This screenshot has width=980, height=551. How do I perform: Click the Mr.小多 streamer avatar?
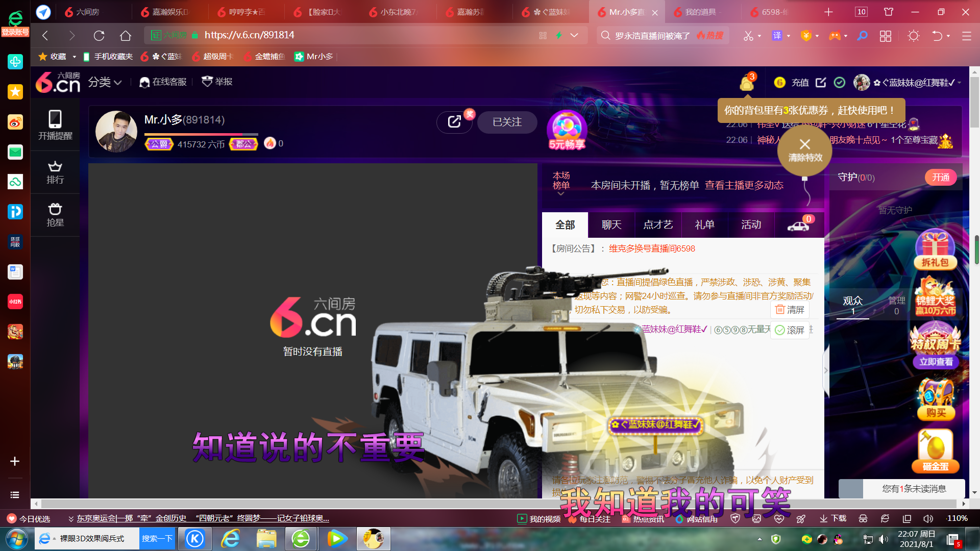[116, 131]
